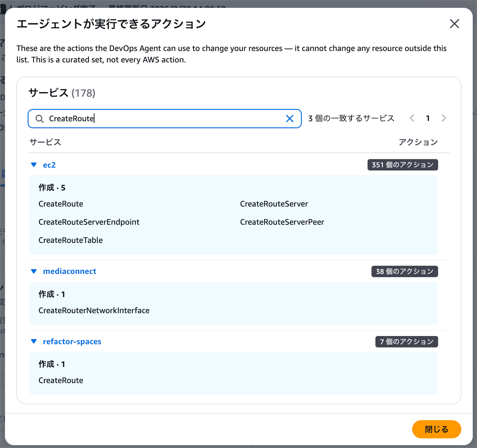Go to next page of services
The height and width of the screenshot is (448, 477).
(443, 118)
